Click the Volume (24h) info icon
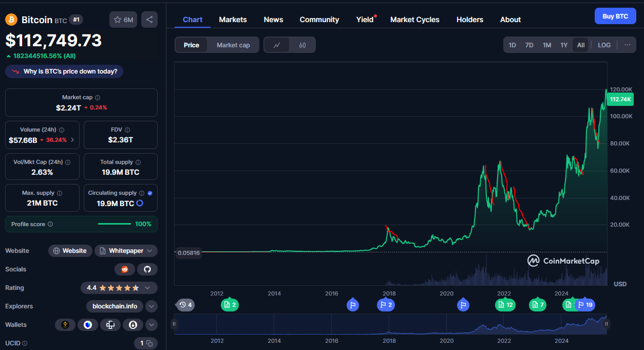 [62, 130]
